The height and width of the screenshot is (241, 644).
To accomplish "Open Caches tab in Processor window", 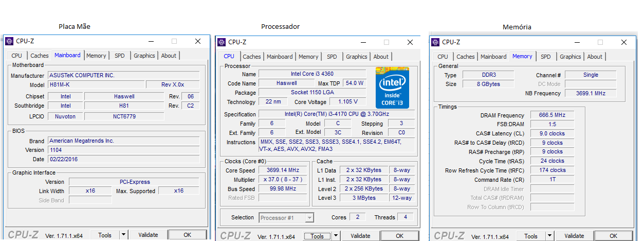I will pyautogui.click(x=252, y=57).
